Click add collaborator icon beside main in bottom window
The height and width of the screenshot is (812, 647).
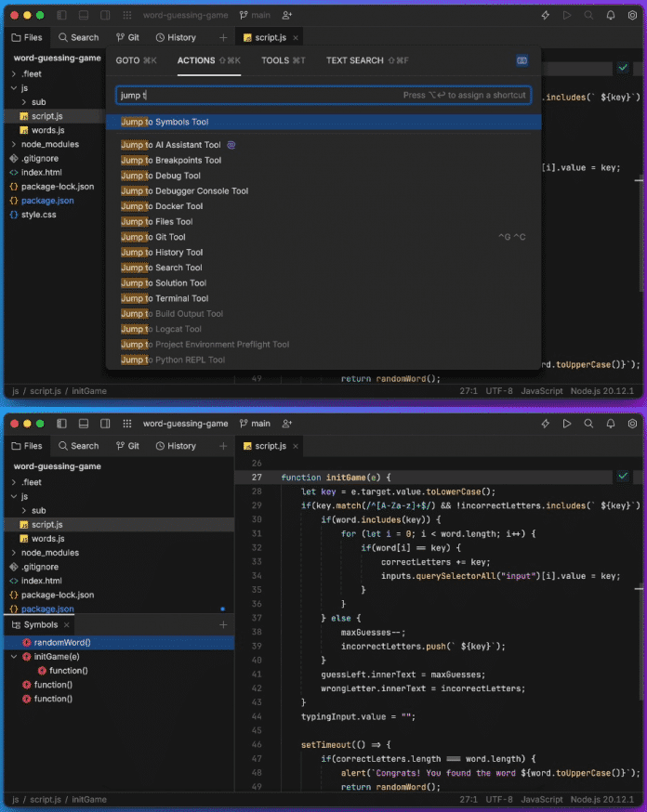click(x=286, y=424)
